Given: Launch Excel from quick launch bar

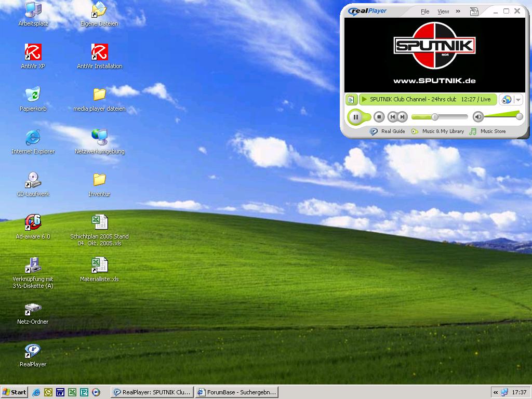Looking at the screenshot, I should tap(72, 393).
